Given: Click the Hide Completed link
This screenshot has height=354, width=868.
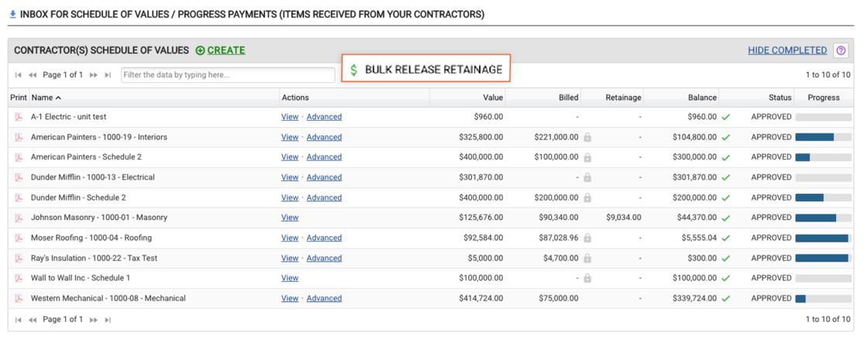Looking at the screenshot, I should click(x=787, y=50).
